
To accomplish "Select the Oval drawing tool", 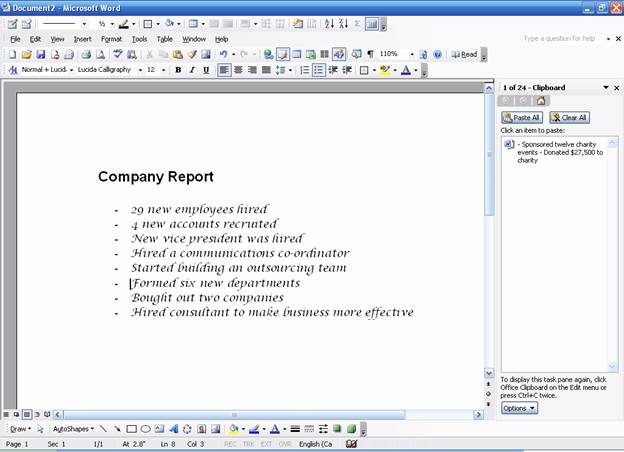I will pyautogui.click(x=145, y=429).
